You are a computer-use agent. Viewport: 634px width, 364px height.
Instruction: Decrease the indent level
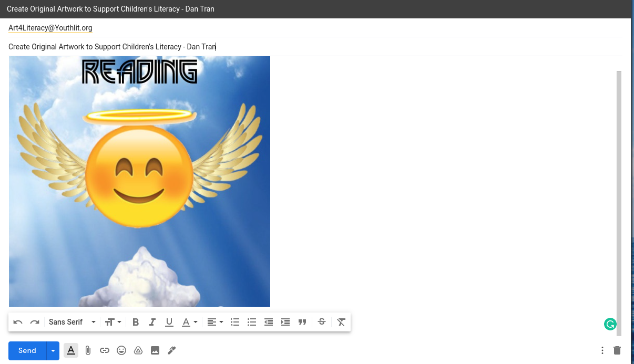(x=269, y=322)
